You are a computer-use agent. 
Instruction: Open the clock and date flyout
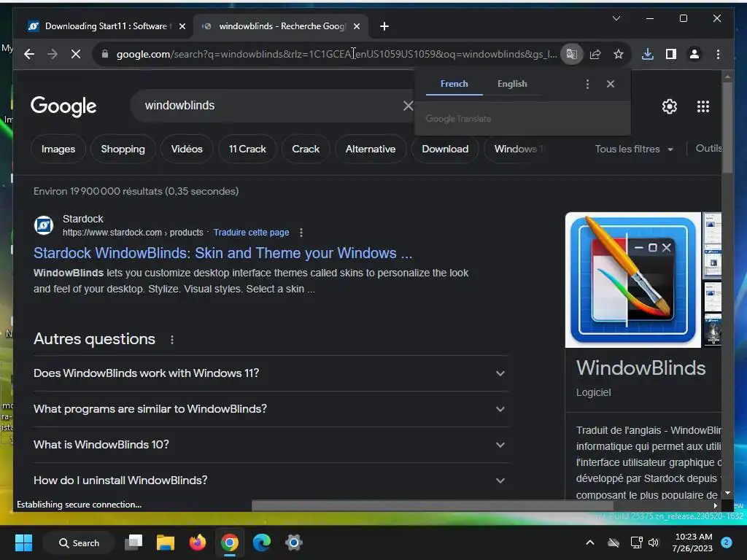click(692, 542)
